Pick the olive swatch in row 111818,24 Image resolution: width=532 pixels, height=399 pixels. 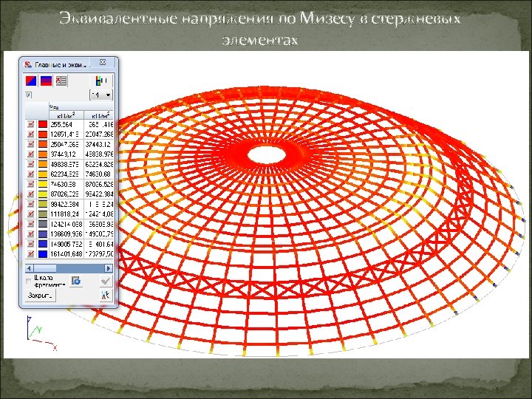[43, 214]
